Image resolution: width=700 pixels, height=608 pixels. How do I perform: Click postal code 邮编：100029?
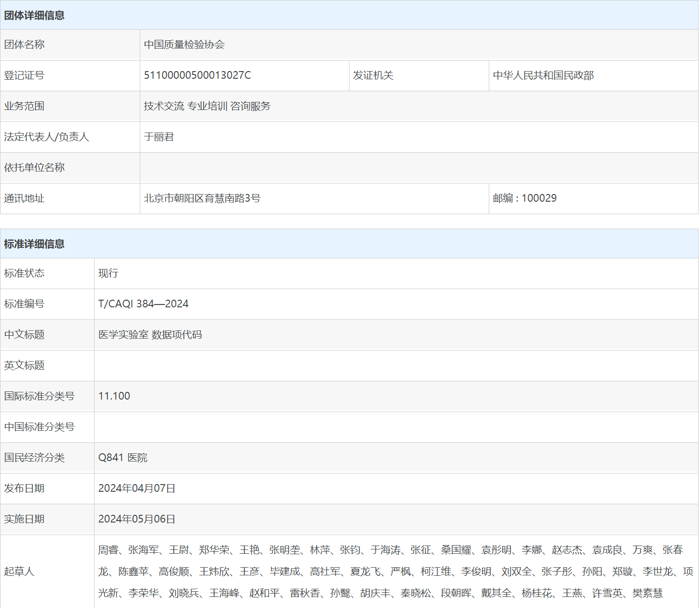(525, 198)
